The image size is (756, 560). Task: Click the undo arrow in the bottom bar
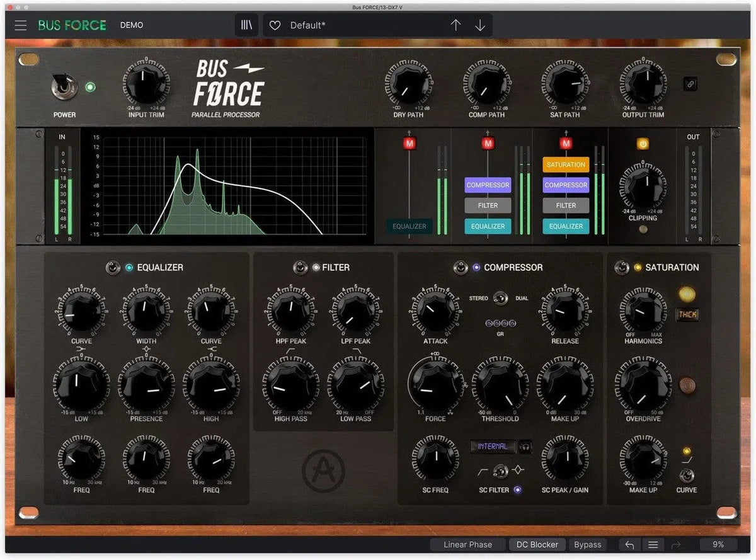[629, 544]
